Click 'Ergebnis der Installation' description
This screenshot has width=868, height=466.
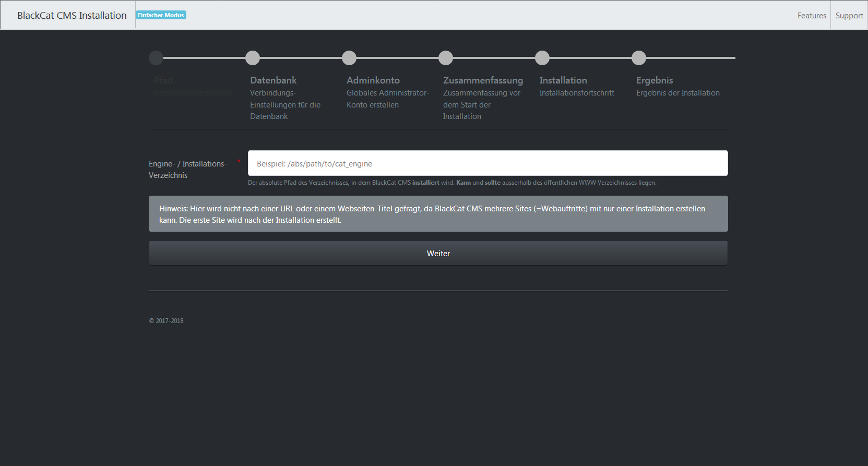(x=678, y=93)
